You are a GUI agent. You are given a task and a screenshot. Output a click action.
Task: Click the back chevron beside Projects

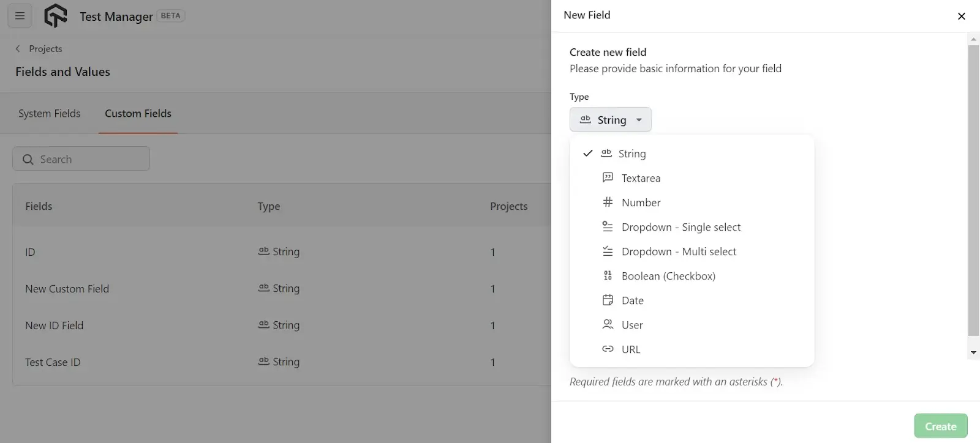pos(18,49)
